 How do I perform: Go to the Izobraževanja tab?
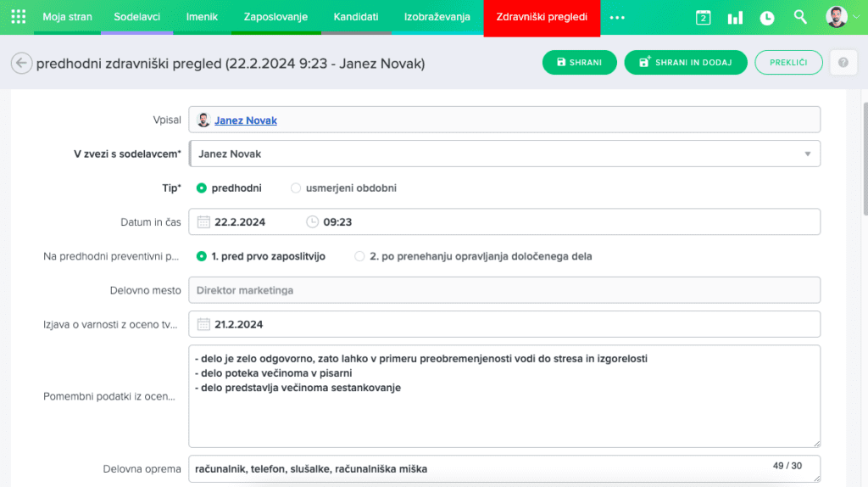(x=437, y=17)
